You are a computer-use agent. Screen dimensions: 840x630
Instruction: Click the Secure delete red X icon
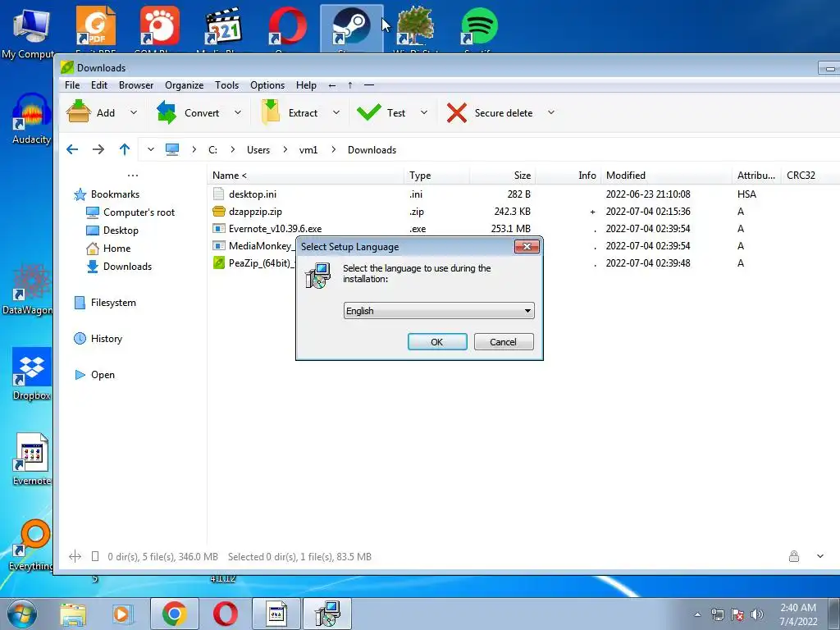(457, 113)
